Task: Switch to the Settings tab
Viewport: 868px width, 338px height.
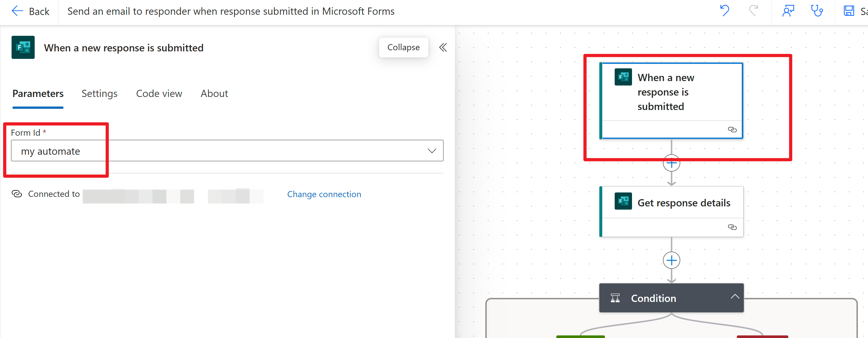Action: (99, 94)
